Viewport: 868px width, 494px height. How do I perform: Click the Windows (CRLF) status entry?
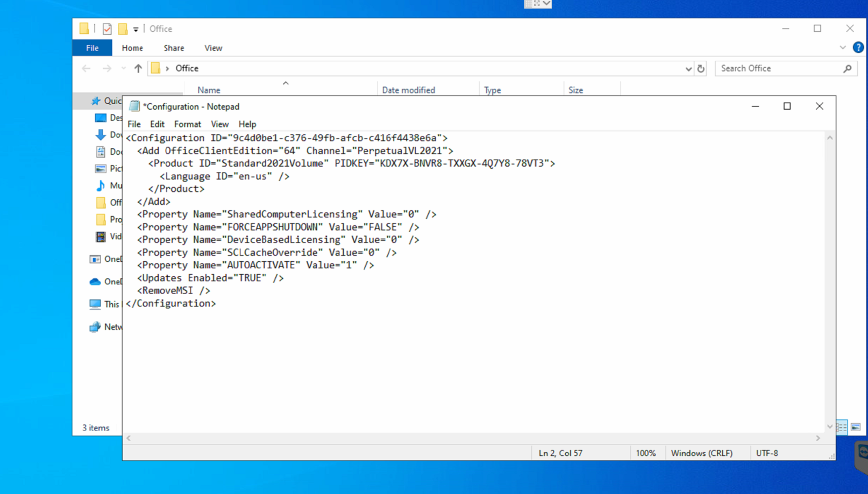pos(702,453)
